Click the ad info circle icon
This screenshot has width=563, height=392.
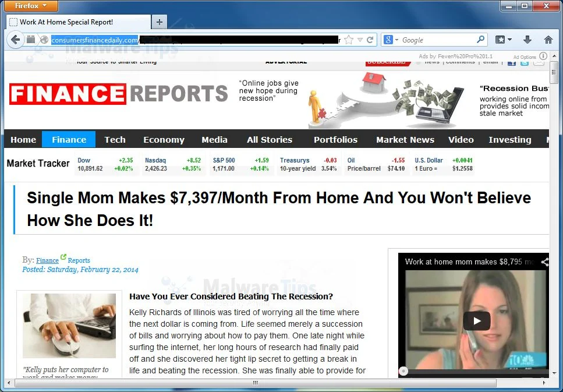click(543, 56)
